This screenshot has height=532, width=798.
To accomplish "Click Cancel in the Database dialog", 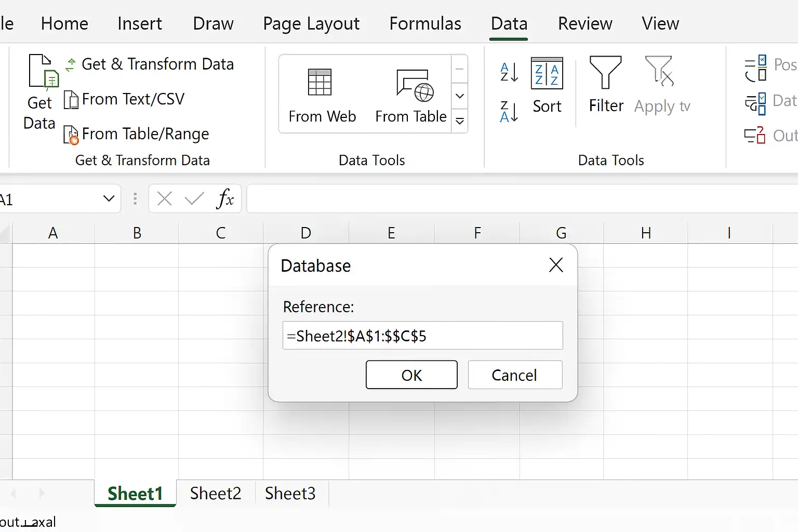I will (x=515, y=375).
